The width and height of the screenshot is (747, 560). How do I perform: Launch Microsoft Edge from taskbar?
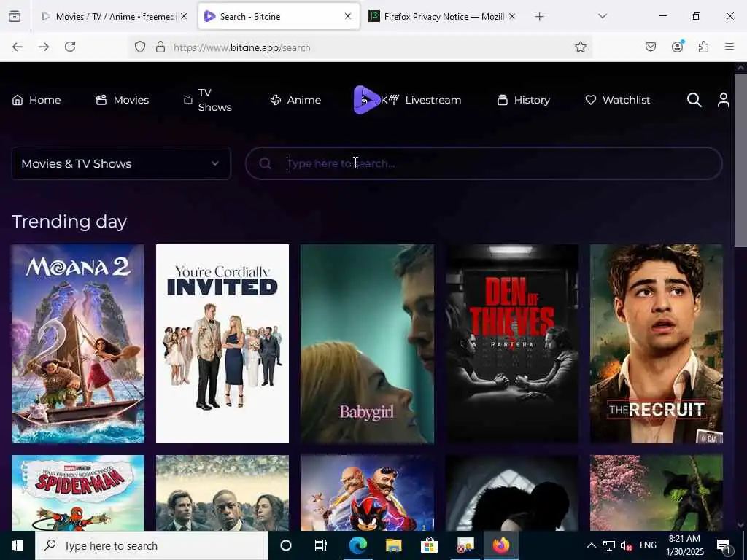coord(357,545)
